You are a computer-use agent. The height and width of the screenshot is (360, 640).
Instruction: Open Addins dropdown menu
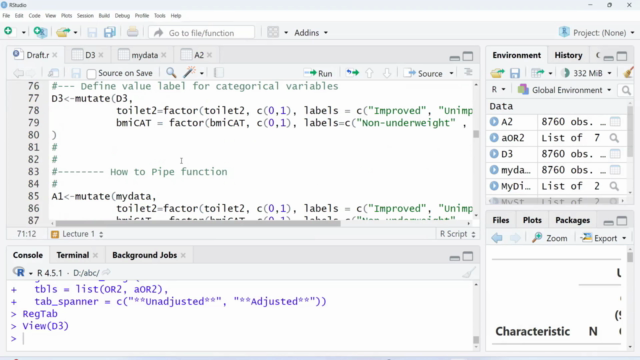point(311,33)
